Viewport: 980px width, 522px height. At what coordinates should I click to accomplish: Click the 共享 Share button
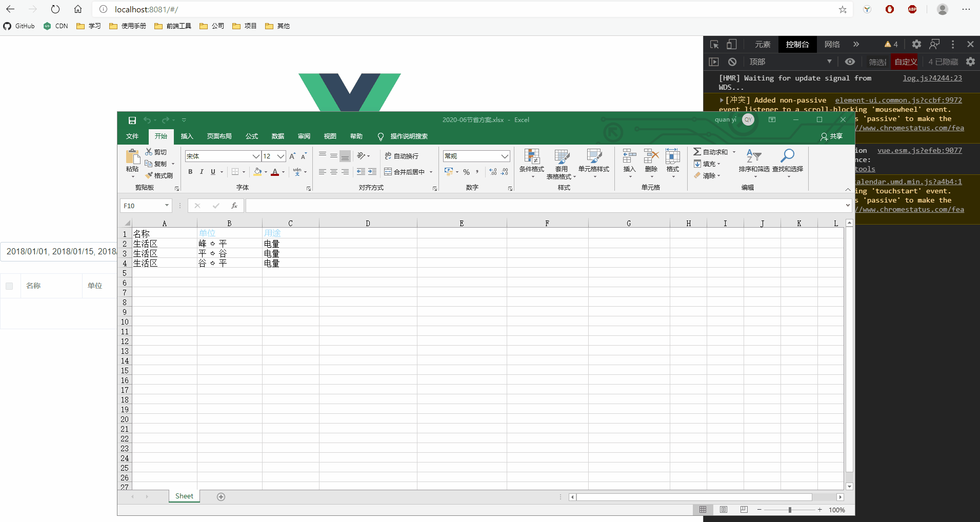832,136
